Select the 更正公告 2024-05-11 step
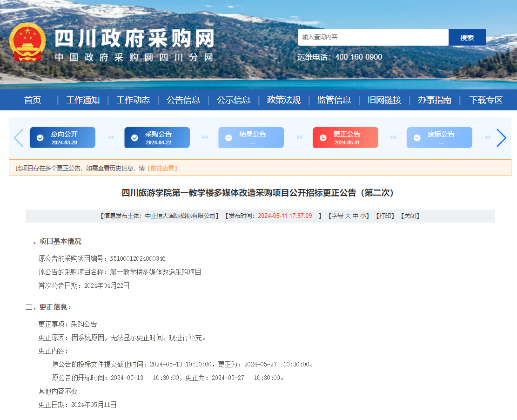Viewport: 517px width, 420px height. pos(346,137)
